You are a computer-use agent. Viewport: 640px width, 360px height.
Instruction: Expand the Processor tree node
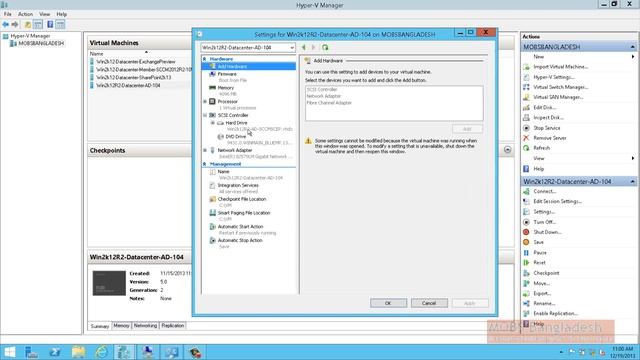click(x=205, y=102)
